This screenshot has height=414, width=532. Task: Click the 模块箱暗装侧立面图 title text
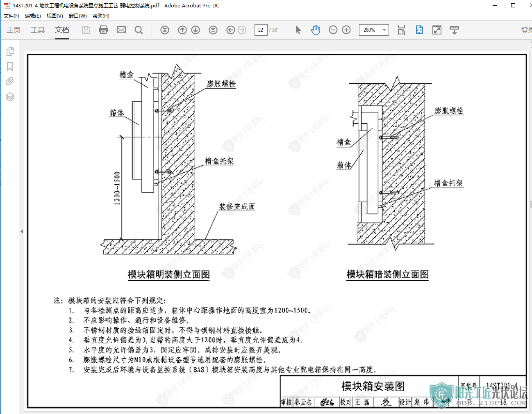[x=388, y=274]
